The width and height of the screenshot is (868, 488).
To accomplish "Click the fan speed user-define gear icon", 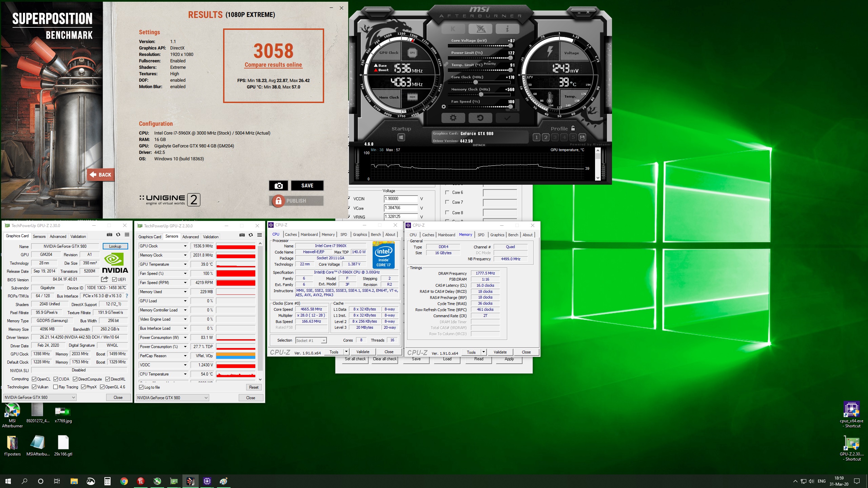I will tap(443, 106).
